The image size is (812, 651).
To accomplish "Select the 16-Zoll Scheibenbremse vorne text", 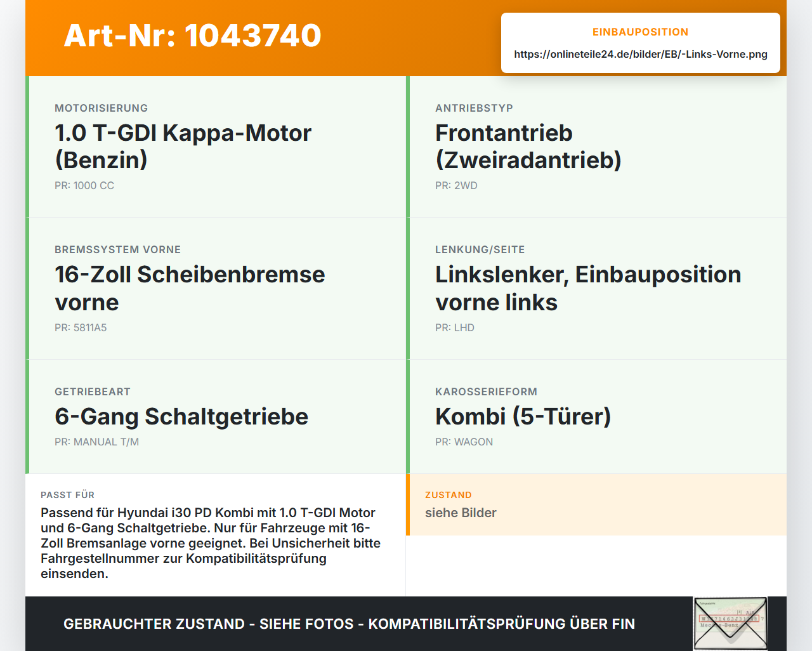I will pos(190,289).
